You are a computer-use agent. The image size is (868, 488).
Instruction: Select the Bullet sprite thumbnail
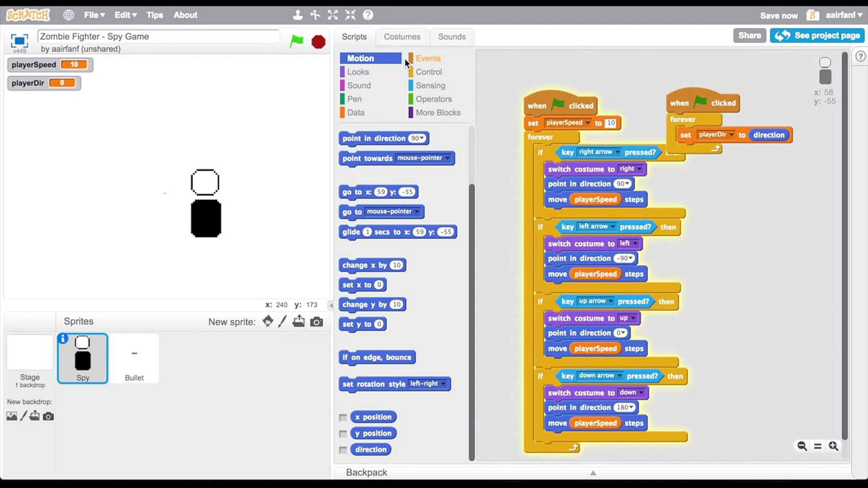pyautogui.click(x=134, y=358)
